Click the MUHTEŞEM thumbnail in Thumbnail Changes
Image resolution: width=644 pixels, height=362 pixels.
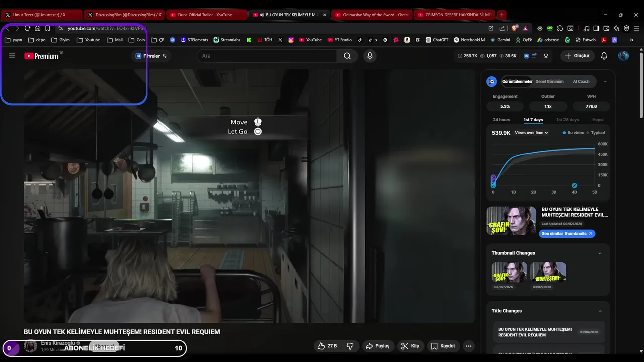point(548,272)
